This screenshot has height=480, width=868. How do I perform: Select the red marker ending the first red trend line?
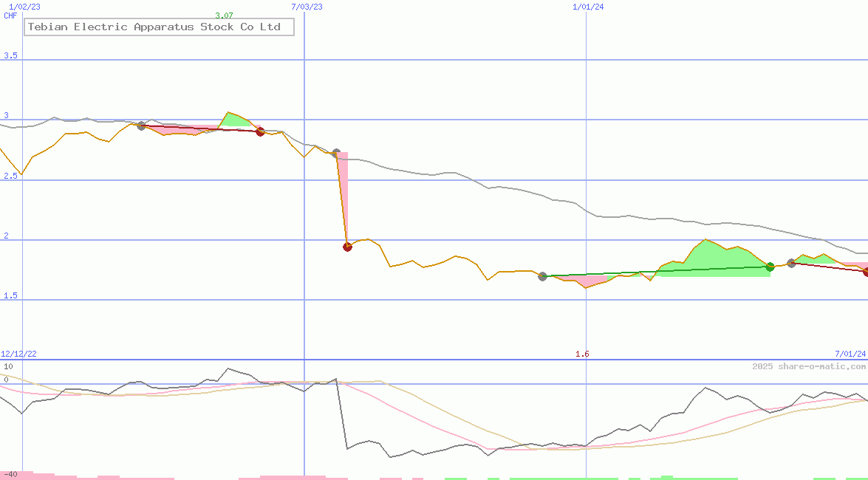click(260, 131)
